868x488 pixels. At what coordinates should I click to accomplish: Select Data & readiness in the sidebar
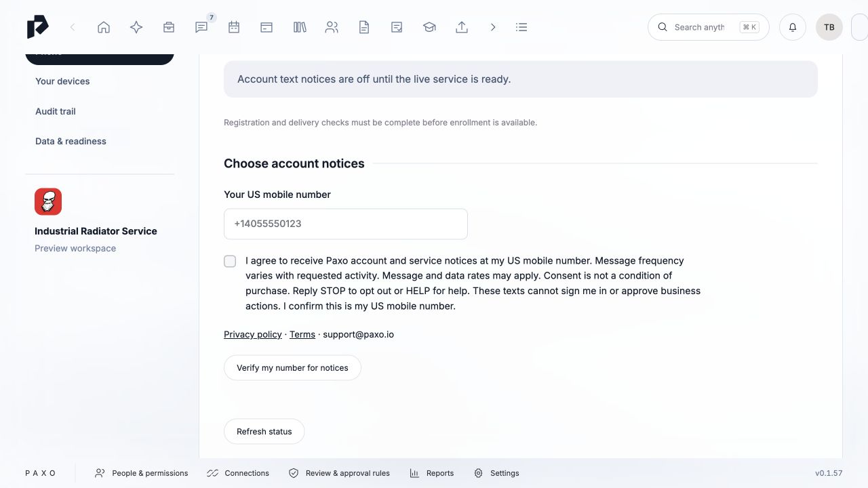click(71, 141)
